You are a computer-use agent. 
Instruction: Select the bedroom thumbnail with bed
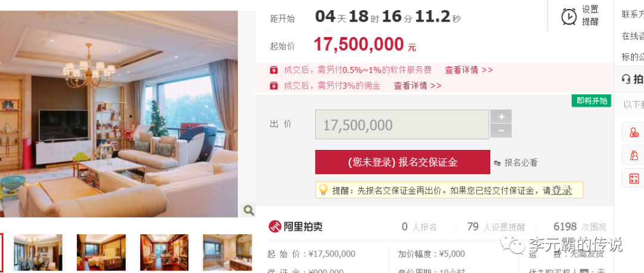[x=101, y=253]
